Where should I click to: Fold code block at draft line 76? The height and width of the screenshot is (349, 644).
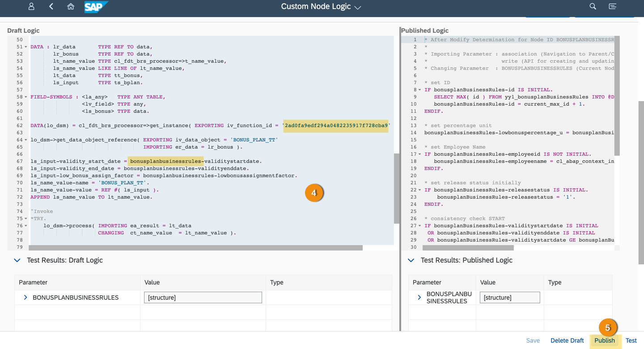[x=26, y=226]
